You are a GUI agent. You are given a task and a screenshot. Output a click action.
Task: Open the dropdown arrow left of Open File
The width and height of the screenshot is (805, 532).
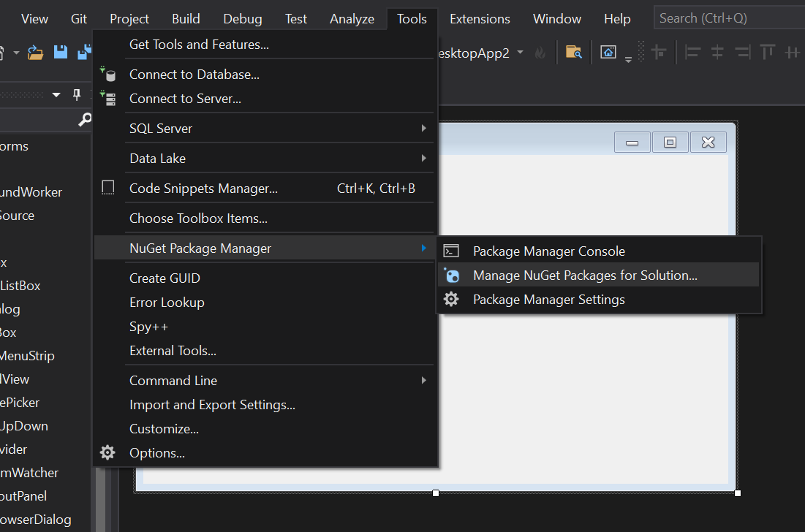click(16, 53)
